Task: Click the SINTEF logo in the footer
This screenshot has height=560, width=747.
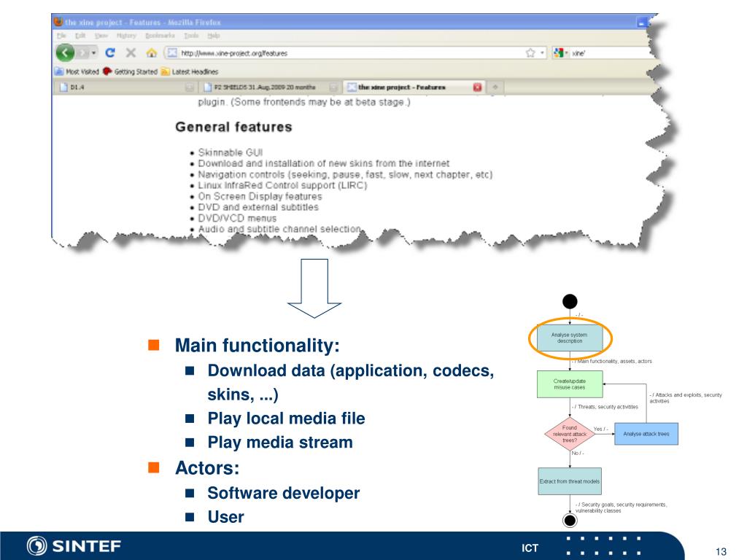Action: pos(74,545)
